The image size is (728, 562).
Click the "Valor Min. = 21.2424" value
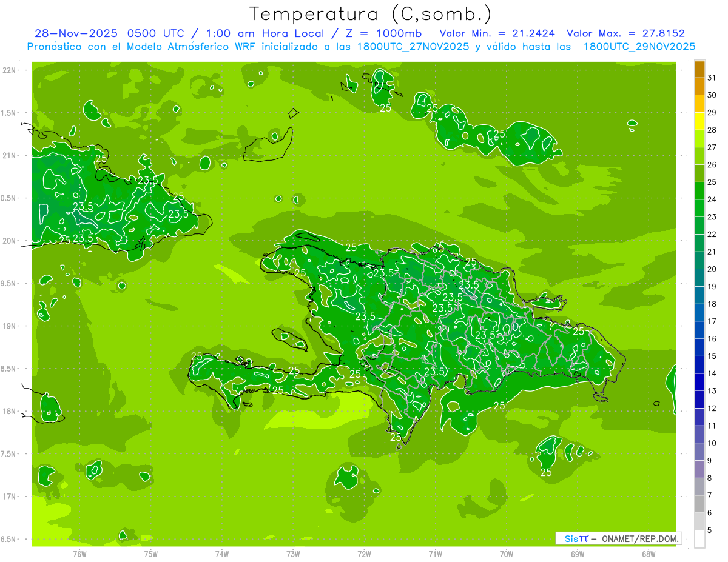click(x=497, y=33)
